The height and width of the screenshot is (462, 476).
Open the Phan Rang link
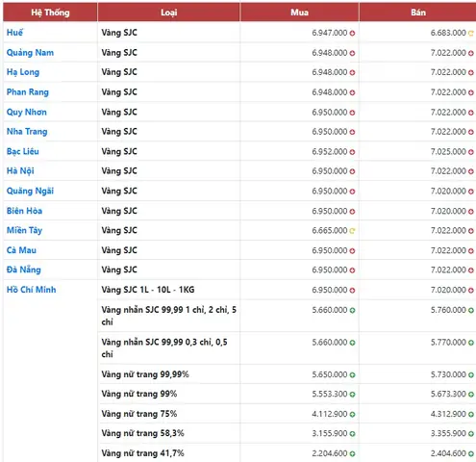coord(28,92)
